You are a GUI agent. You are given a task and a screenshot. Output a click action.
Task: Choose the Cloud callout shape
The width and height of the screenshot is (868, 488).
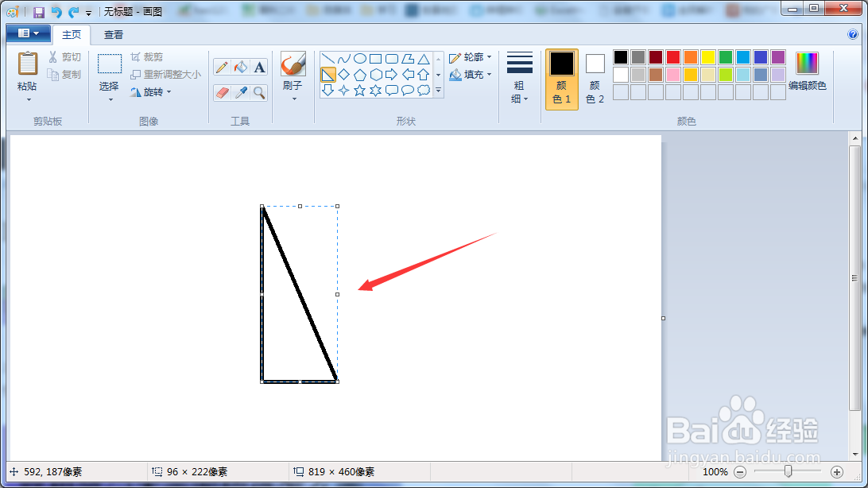[x=424, y=90]
